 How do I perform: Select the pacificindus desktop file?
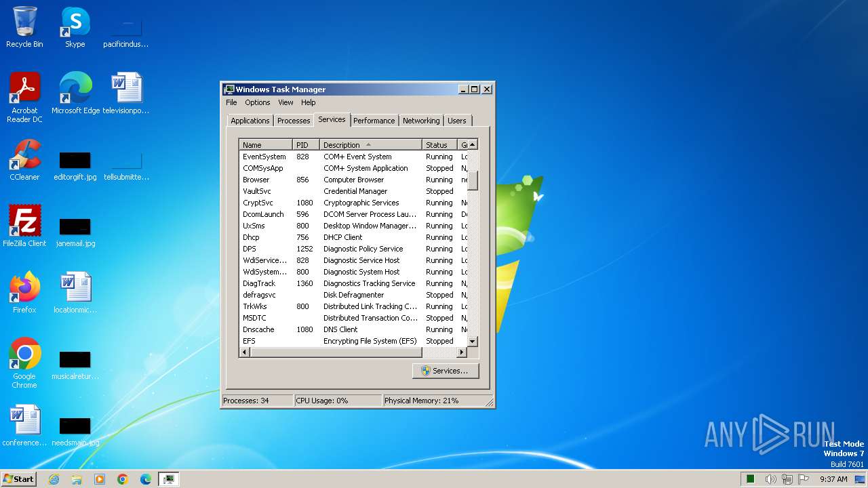point(126,33)
